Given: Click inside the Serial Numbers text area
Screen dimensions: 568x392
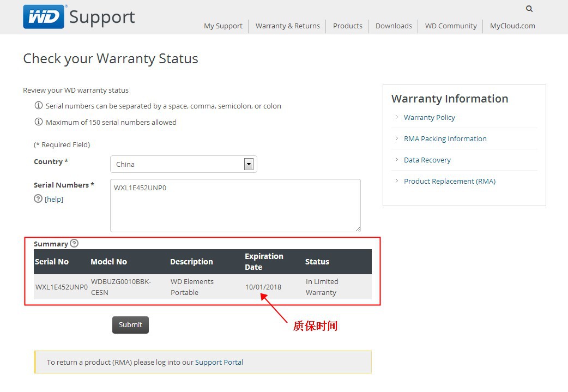Looking at the screenshot, I should coord(235,206).
